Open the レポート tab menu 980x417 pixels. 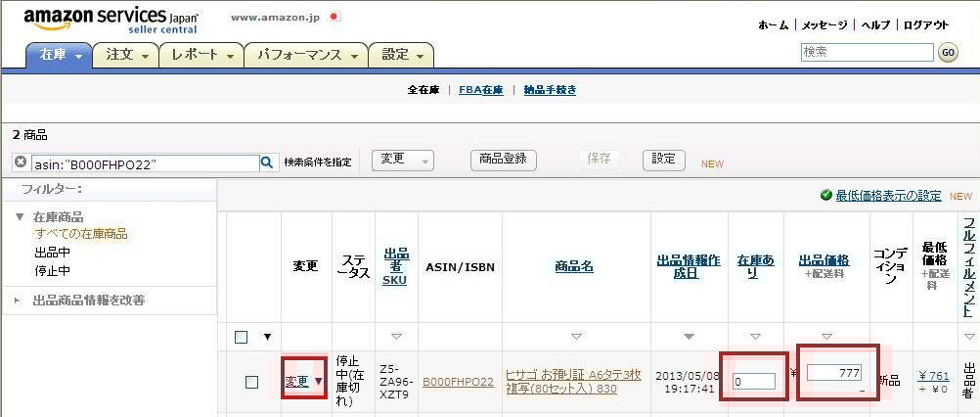point(202,55)
